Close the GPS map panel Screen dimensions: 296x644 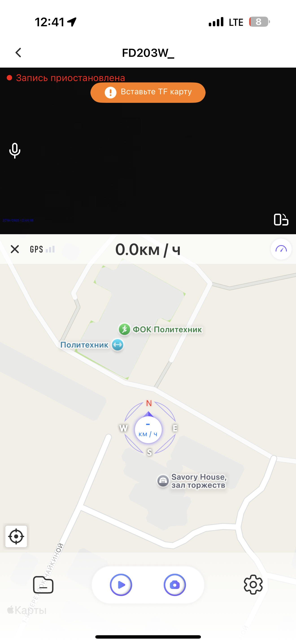point(15,249)
